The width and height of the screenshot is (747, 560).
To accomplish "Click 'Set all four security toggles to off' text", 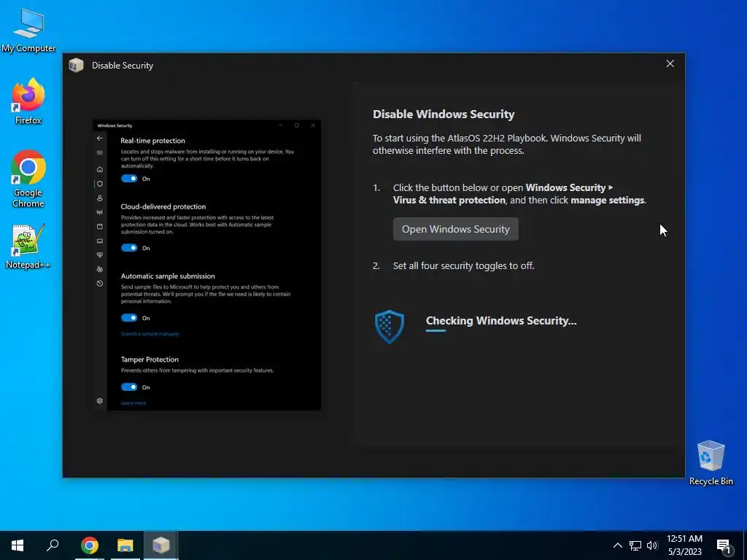I will [x=463, y=265].
